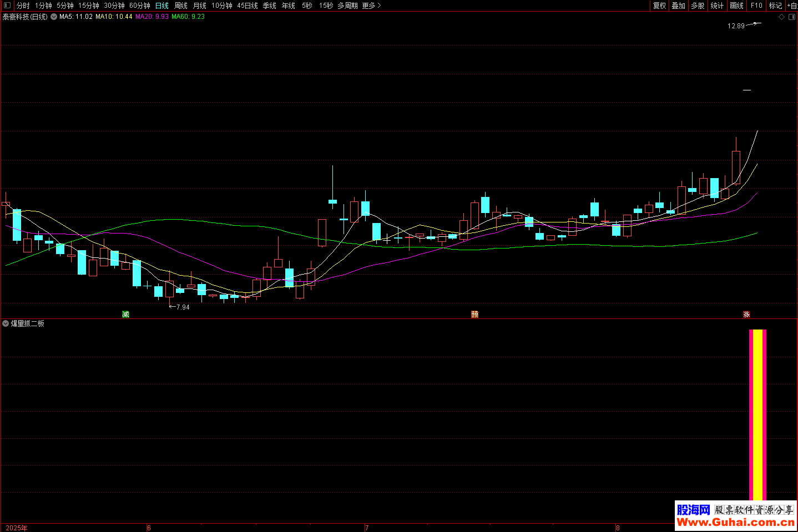Toggle the left sidebar panel icon
The image size is (798, 532).
7,6
